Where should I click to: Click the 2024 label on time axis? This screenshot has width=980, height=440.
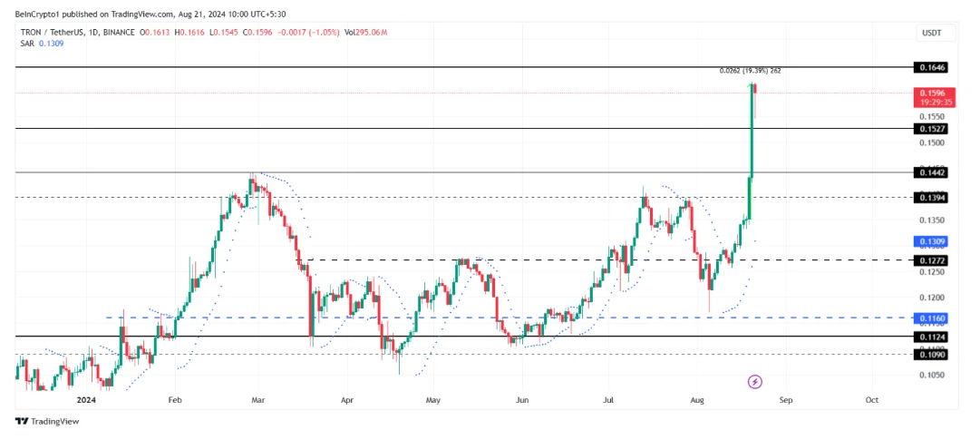(87, 398)
